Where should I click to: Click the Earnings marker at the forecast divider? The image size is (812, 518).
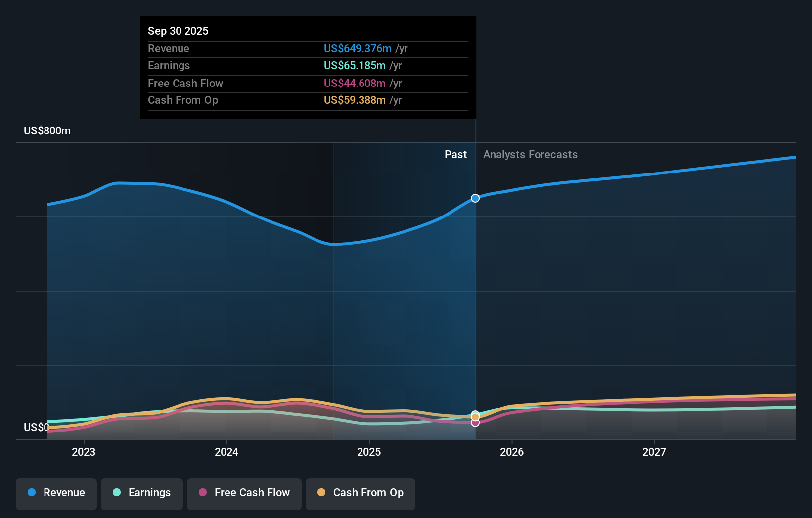475,412
